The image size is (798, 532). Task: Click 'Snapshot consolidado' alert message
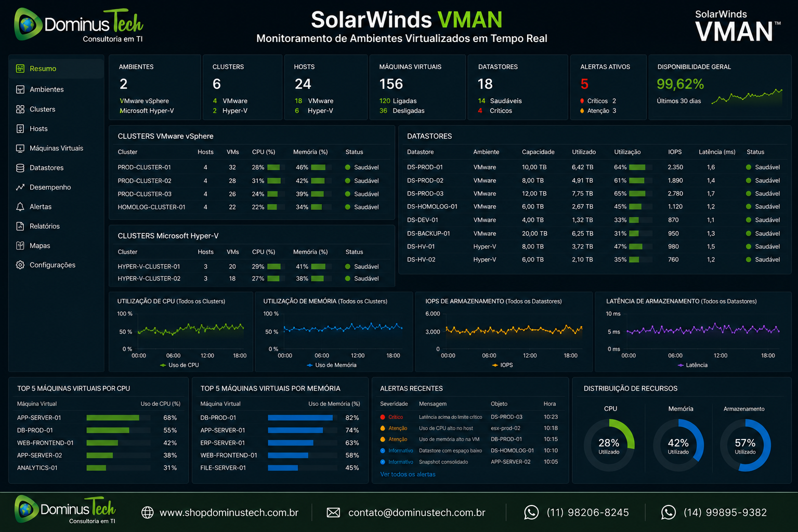(x=443, y=462)
